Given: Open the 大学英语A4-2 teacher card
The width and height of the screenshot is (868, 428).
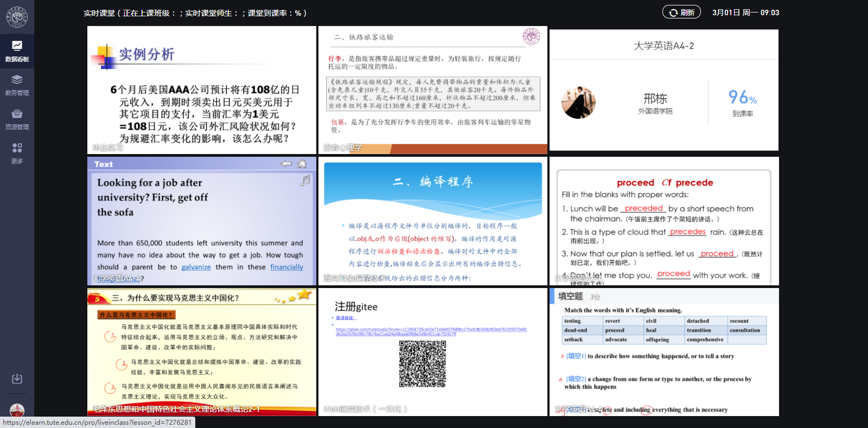Looking at the screenshot, I should 663,90.
